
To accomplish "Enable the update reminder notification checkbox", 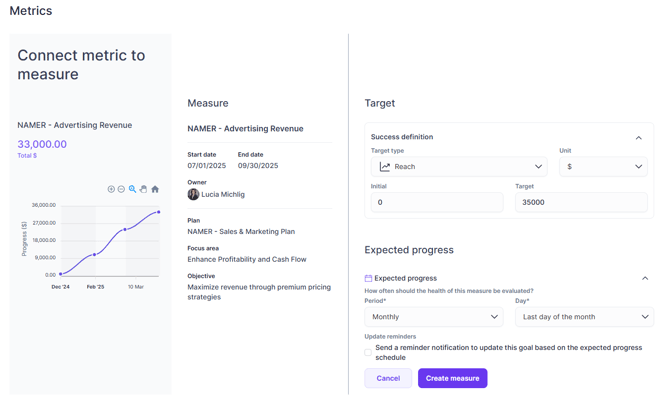I will pos(368,352).
